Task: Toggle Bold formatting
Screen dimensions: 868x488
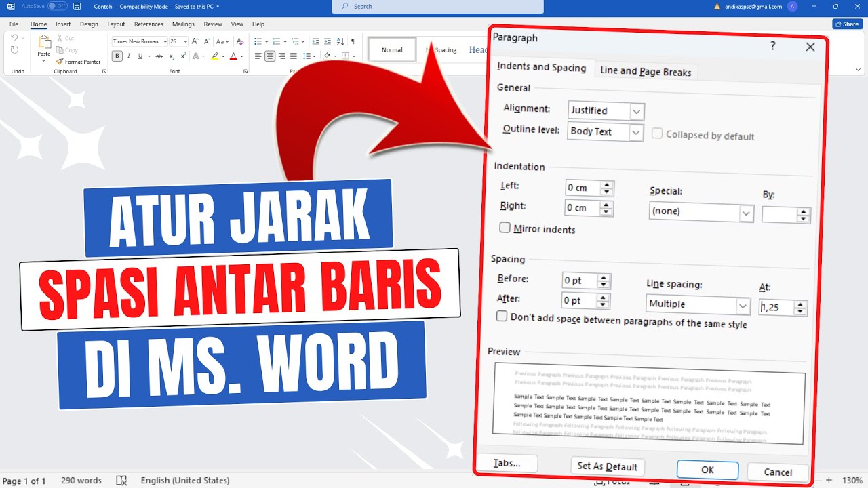Action: [x=117, y=56]
